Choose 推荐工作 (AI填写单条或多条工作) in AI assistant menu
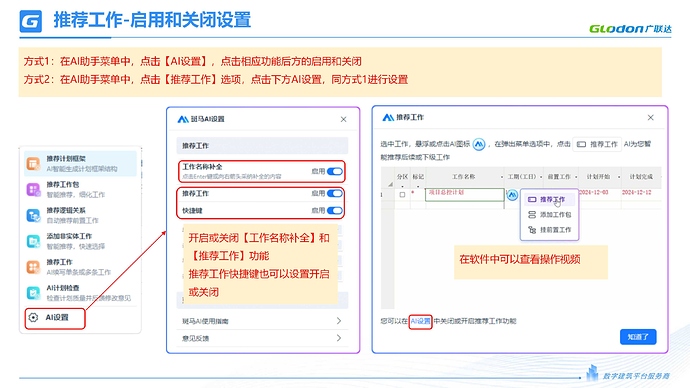Image resolution: width=690 pixels, height=388 pixels. coord(81,267)
